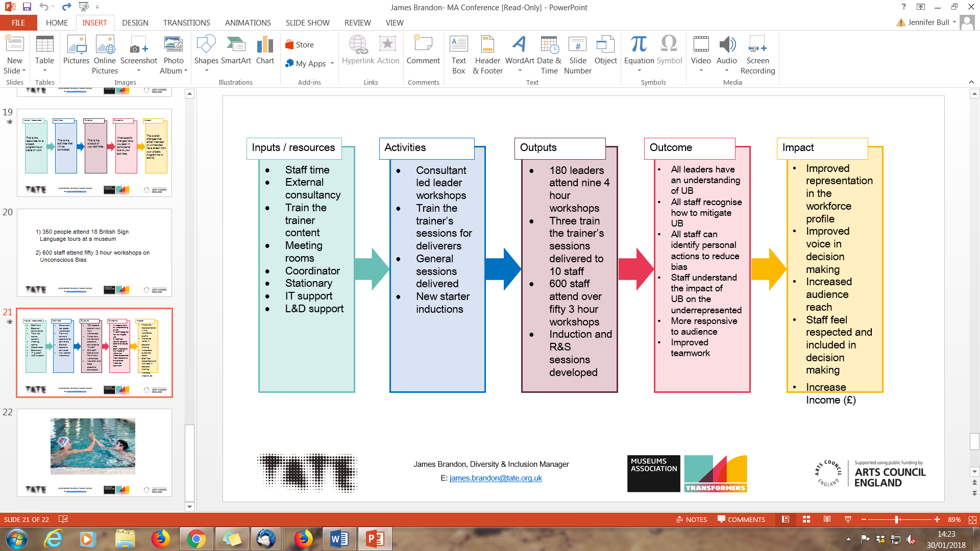Open the My Apps dropdown arrow
The height and width of the screenshot is (551, 980).
click(x=332, y=64)
